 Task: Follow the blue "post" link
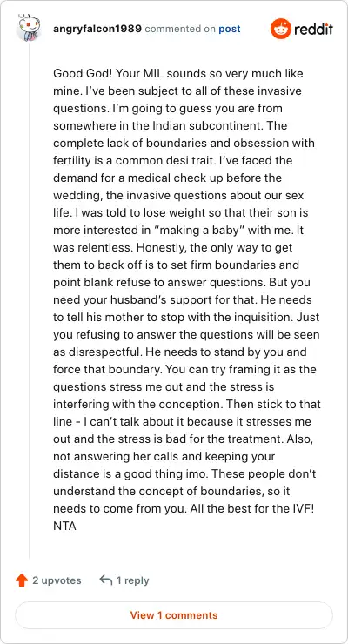pyautogui.click(x=230, y=30)
